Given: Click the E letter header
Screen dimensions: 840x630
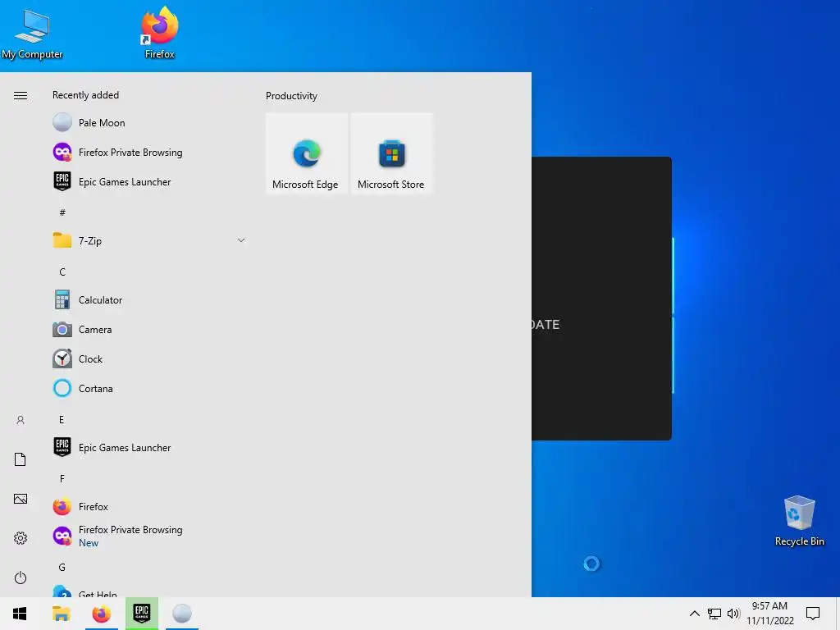Looking at the screenshot, I should (62, 419).
